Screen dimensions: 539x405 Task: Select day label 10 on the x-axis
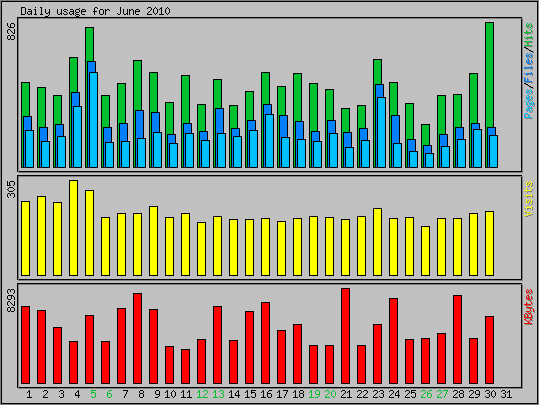pyautogui.click(x=170, y=394)
